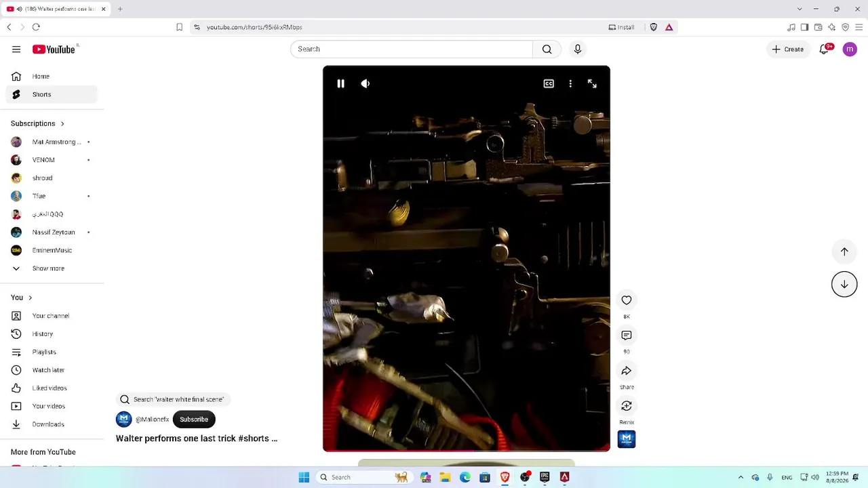Open the media playlist music-note icon

pyautogui.click(x=791, y=27)
